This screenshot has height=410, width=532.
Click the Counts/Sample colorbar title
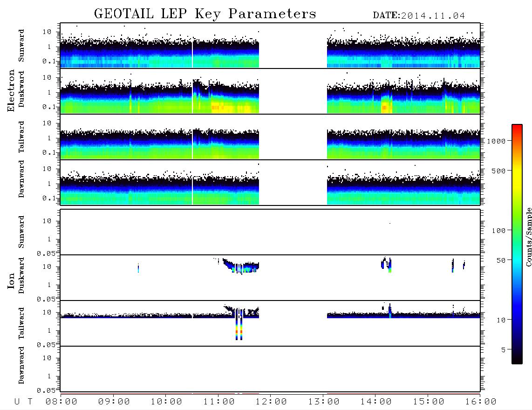528,237
